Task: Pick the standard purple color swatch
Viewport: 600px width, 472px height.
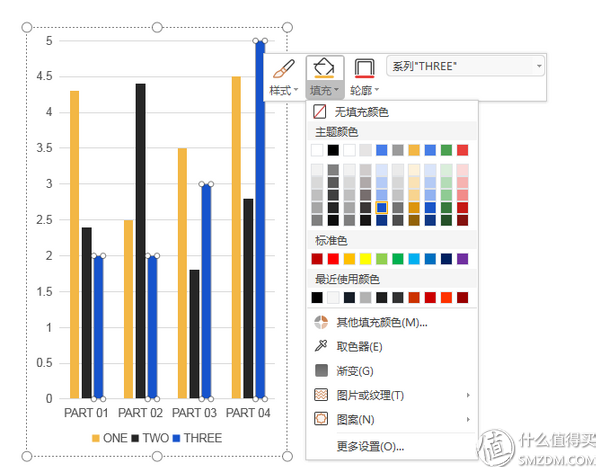Action: (462, 259)
